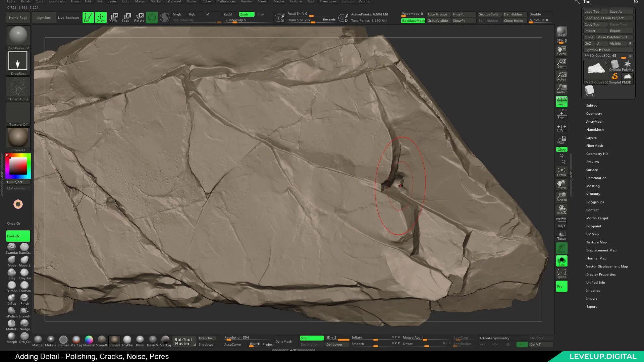This screenshot has height=362, width=644.
Task: Select the DamStandard brush tool
Action: [x=24, y=247]
